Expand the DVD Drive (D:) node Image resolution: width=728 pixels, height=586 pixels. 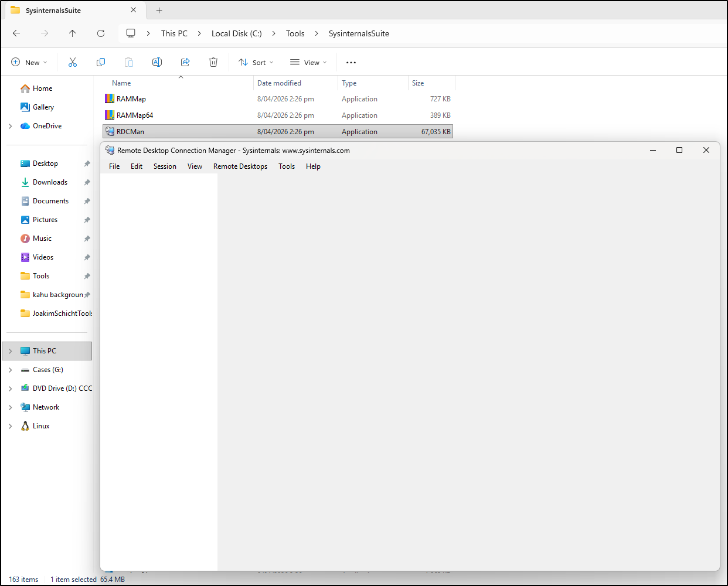coord(10,389)
